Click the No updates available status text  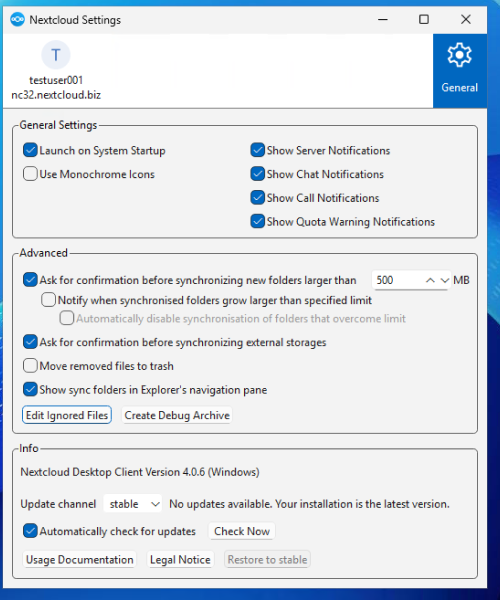[309, 504]
